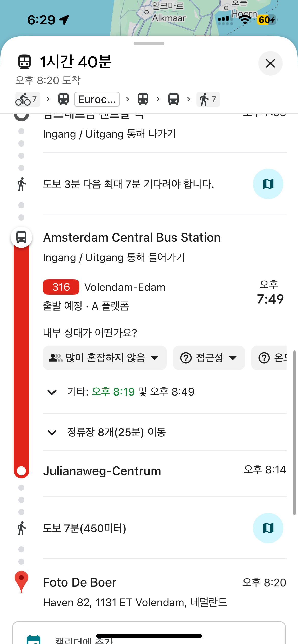Screen dimensions: 298x644
Task: Tap the red 316 bus line badge
Action: click(x=61, y=287)
